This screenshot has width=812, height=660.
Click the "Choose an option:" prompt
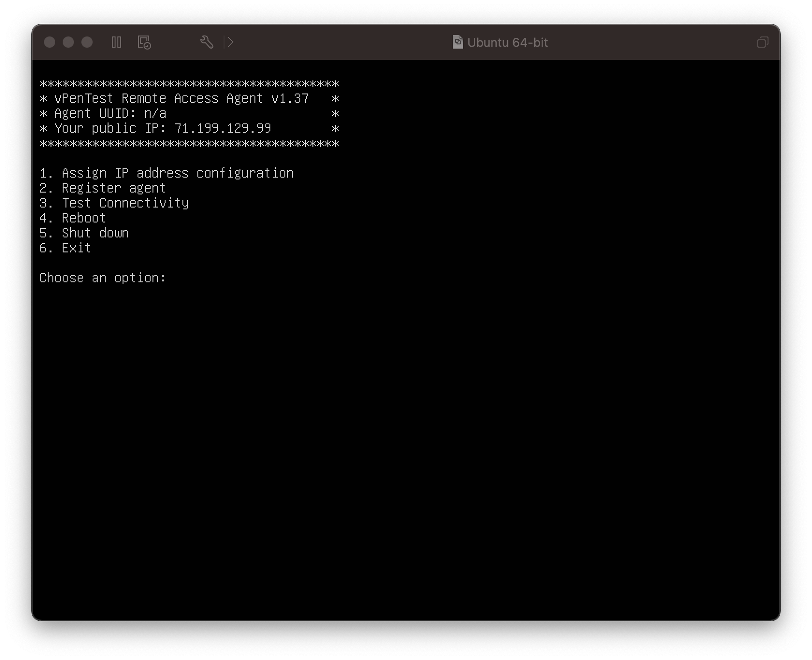click(x=102, y=278)
